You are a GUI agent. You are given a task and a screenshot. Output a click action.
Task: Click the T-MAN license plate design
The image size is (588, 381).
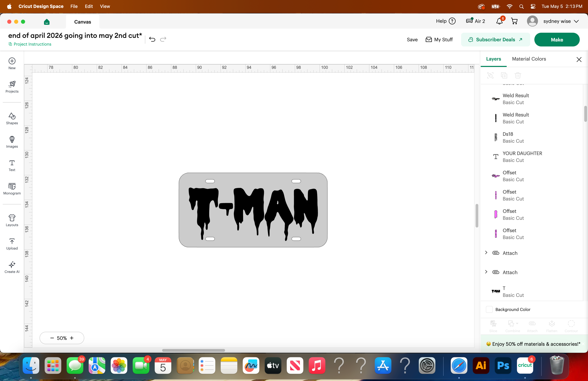click(253, 210)
